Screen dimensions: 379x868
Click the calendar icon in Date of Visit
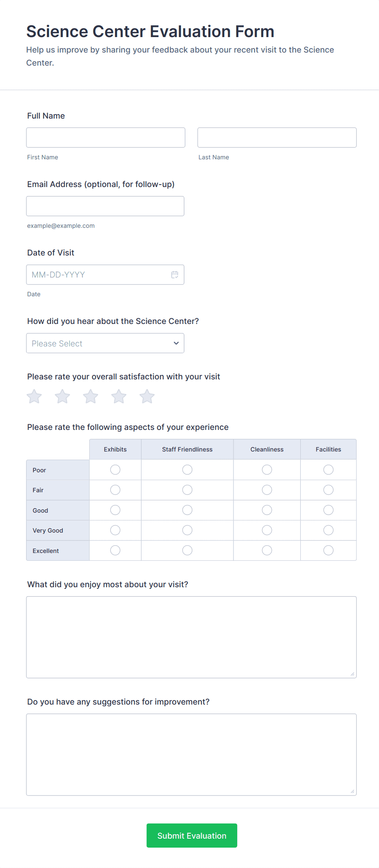pyautogui.click(x=175, y=275)
